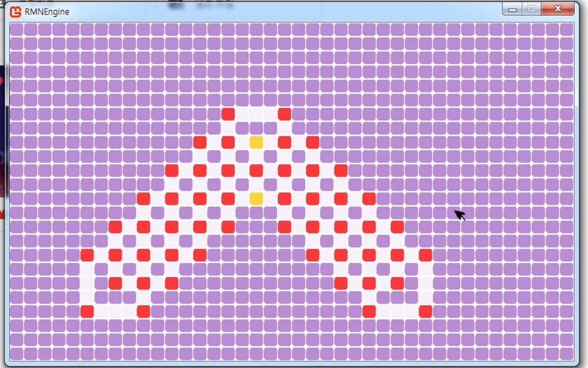This screenshot has height=368, width=588.
Task: Maximize the RMNEngine window
Action: 532,9
